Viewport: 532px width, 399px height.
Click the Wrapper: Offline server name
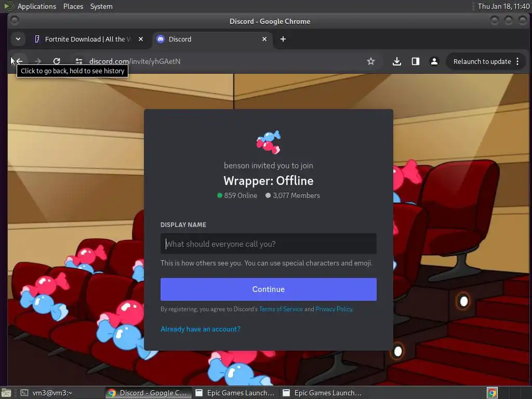pos(269,181)
